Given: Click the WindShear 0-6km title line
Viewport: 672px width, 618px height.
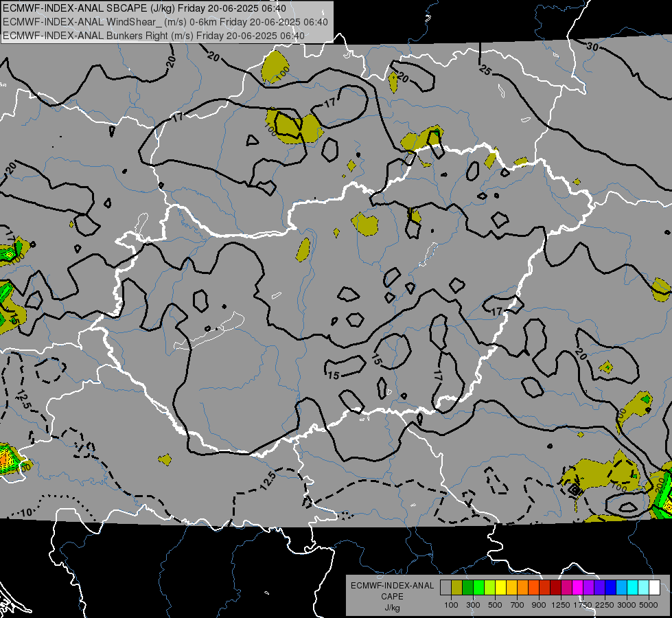Looking at the screenshot, I should (x=165, y=22).
